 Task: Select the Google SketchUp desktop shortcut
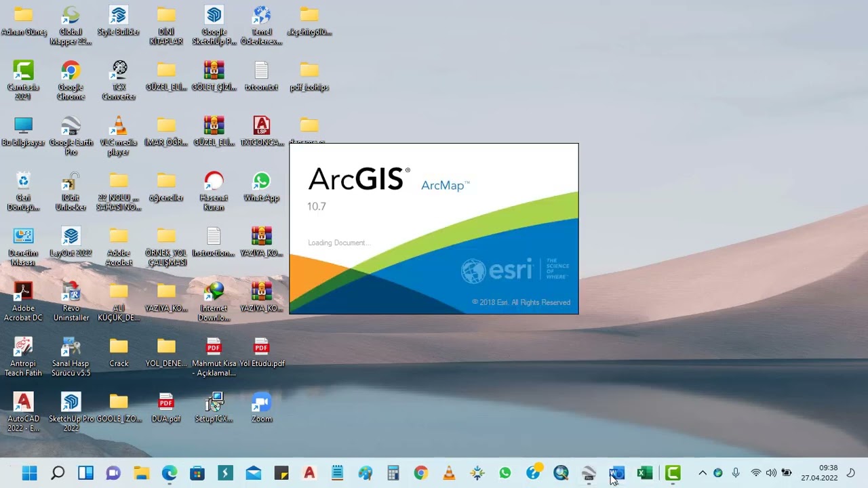214,26
